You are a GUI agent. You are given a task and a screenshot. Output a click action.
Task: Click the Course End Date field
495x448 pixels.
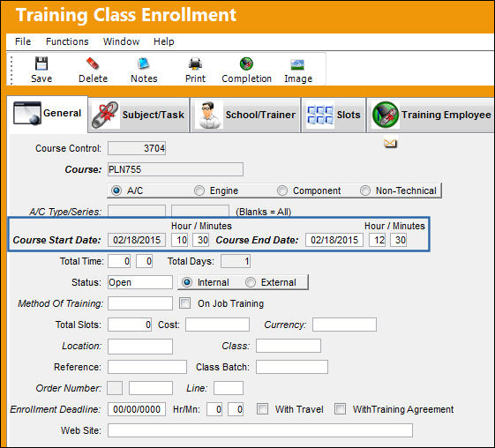[x=334, y=240]
